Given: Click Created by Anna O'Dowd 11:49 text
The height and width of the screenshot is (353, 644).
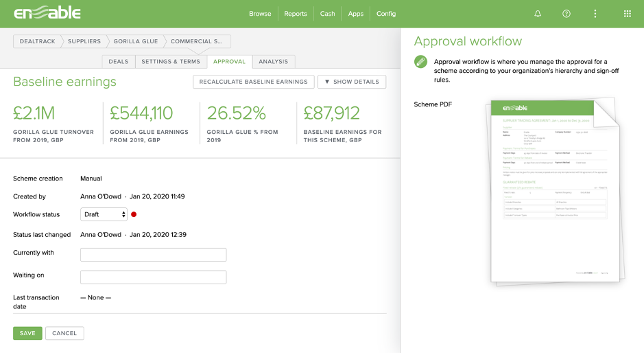Looking at the screenshot, I should 132,196.
